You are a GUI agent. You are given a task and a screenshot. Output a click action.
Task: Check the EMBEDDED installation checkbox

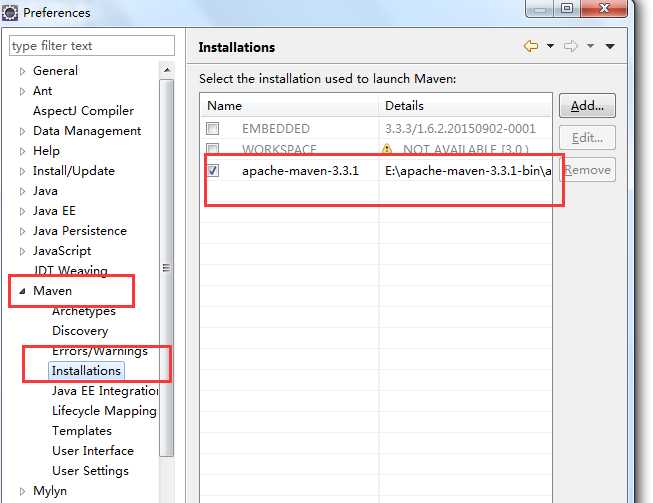coord(212,128)
